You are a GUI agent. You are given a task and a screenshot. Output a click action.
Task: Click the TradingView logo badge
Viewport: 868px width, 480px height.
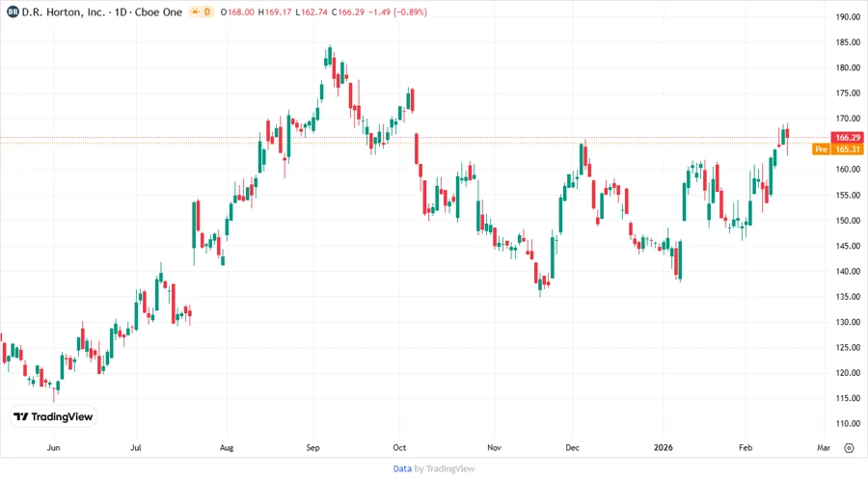click(54, 416)
